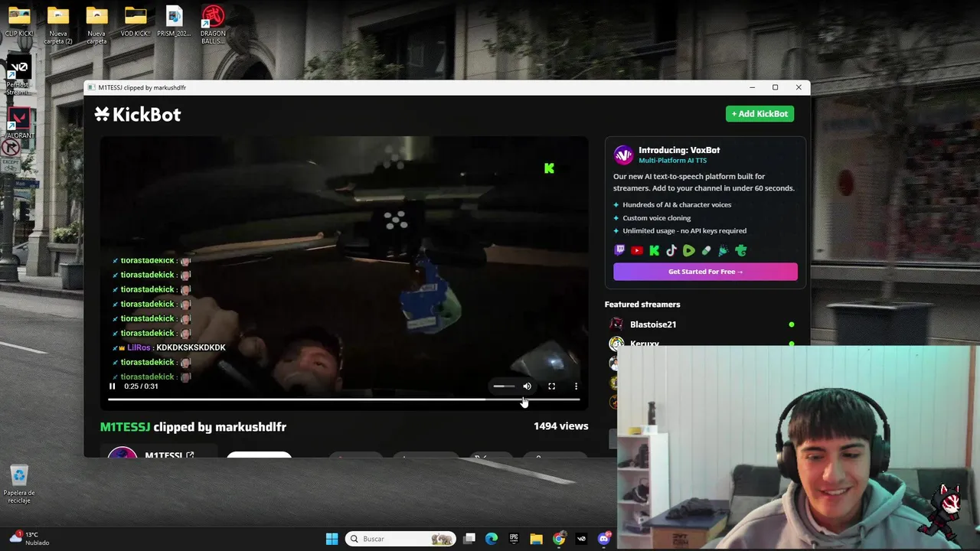The height and width of the screenshot is (551, 980).
Task: Click the Kick icon in VoxBot card
Action: [654, 250]
